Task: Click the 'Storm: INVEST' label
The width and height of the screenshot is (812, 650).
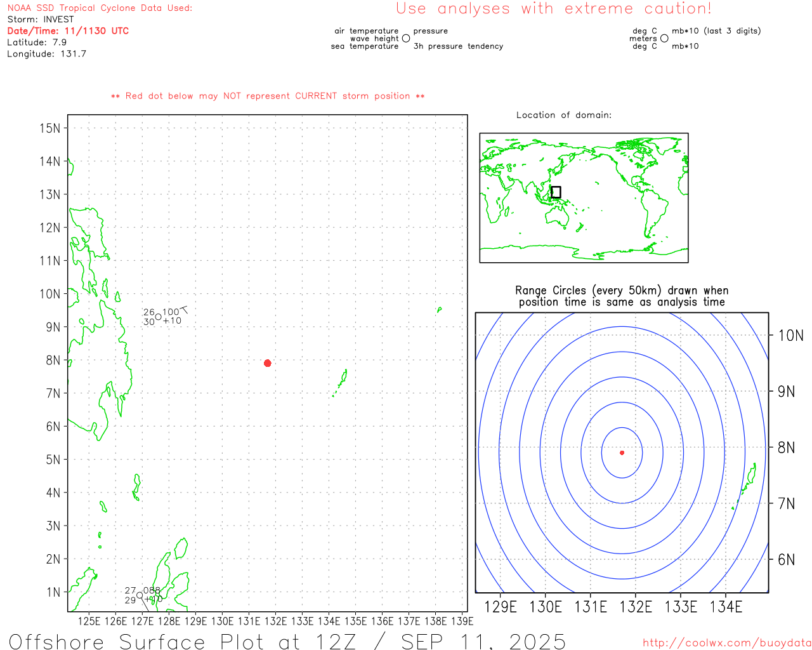Action: 41,20
